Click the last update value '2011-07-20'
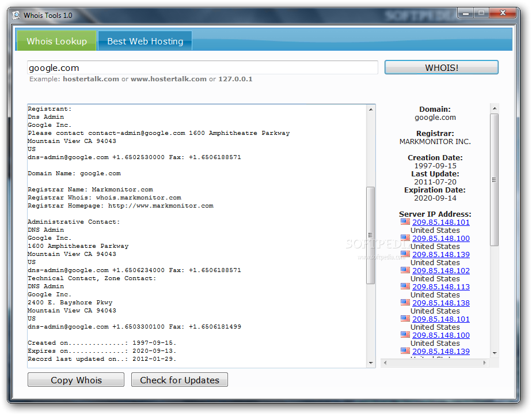The height and width of the screenshot is (415, 532). click(x=435, y=182)
